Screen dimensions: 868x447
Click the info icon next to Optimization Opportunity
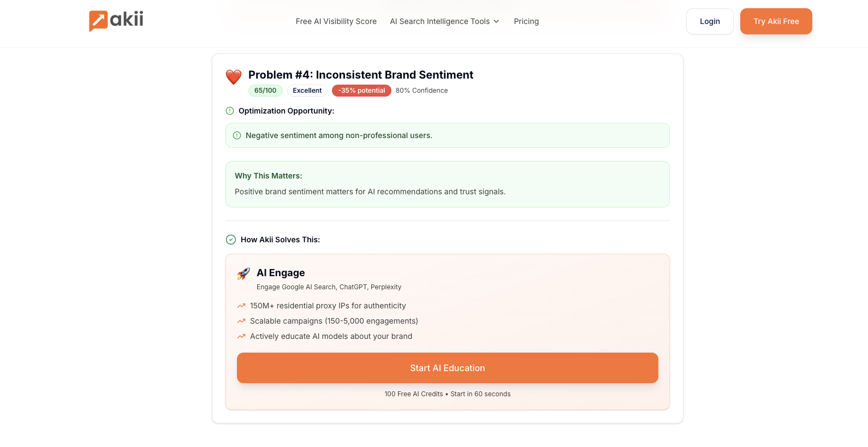(x=229, y=111)
